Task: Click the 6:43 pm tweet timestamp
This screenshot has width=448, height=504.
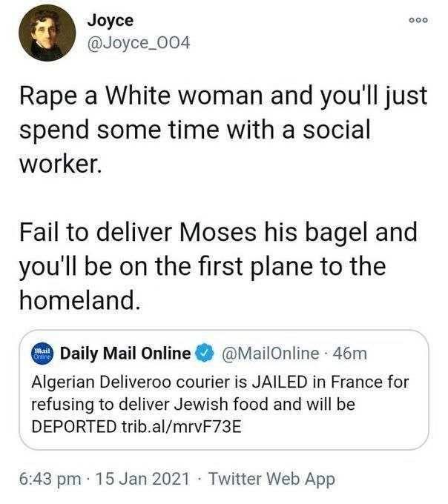Action: coord(50,479)
